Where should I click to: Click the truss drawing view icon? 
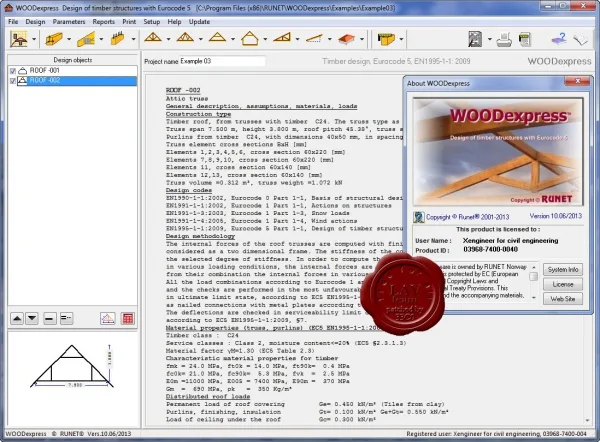tap(108, 318)
